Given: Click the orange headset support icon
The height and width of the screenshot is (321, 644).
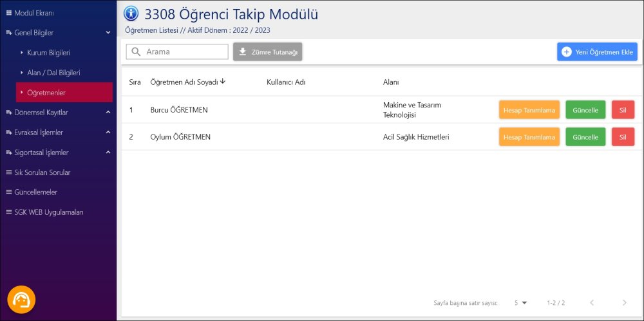Looking at the screenshot, I should (21, 299).
